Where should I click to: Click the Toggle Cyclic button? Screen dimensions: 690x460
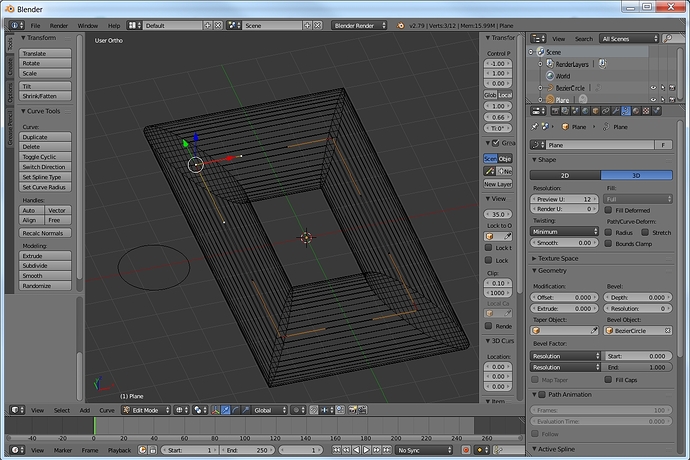(45, 157)
